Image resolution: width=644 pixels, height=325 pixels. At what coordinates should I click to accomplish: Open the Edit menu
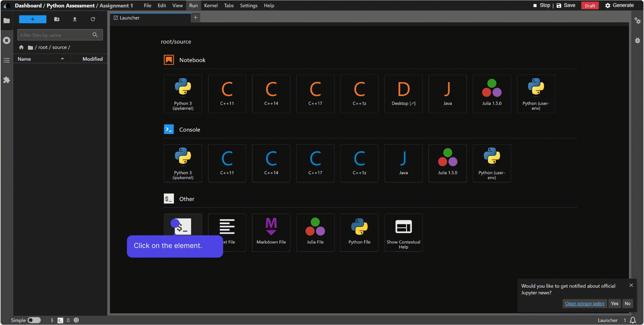tap(162, 5)
